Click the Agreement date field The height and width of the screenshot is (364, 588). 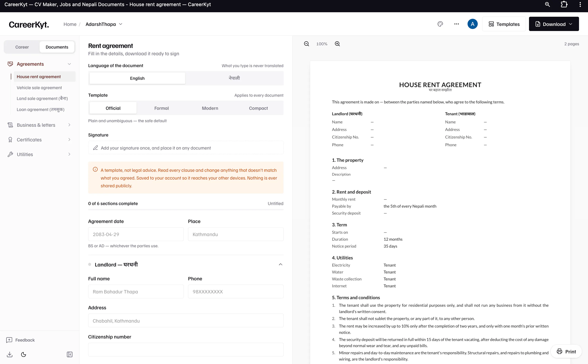[x=136, y=234]
